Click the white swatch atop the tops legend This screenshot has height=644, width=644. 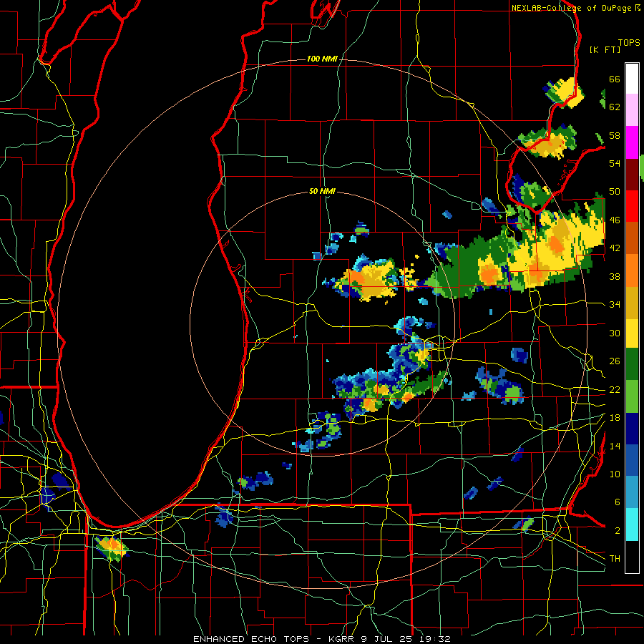[x=632, y=79]
